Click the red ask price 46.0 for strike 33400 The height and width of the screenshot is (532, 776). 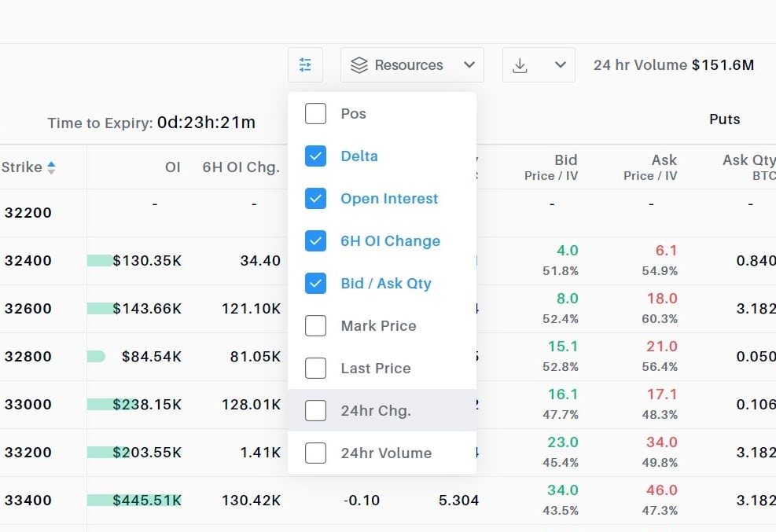tap(664, 490)
